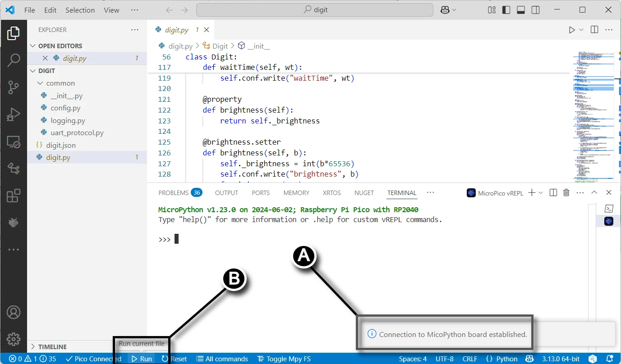
Task: Open Explorer views and more actions ellipsis
Action: point(135,30)
